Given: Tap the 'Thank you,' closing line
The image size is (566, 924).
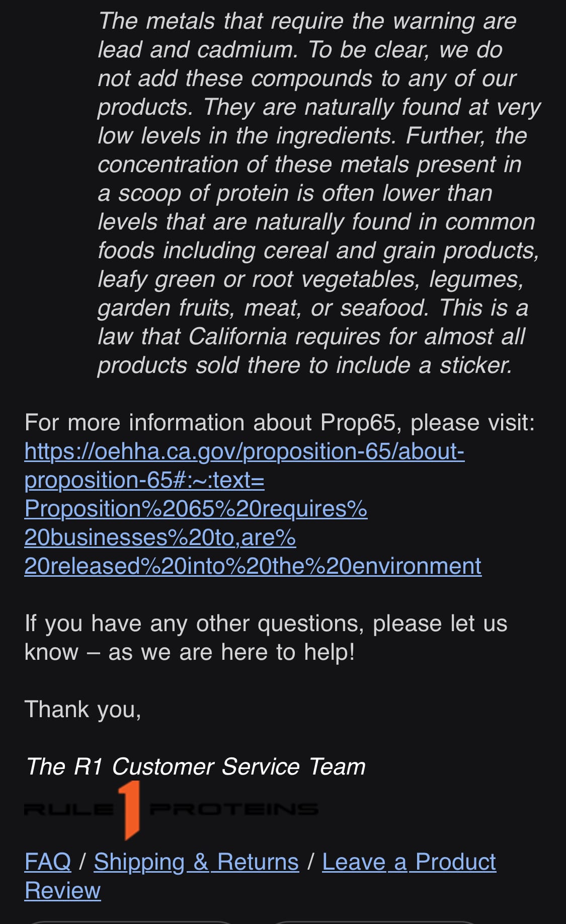Looking at the screenshot, I should click(83, 709).
